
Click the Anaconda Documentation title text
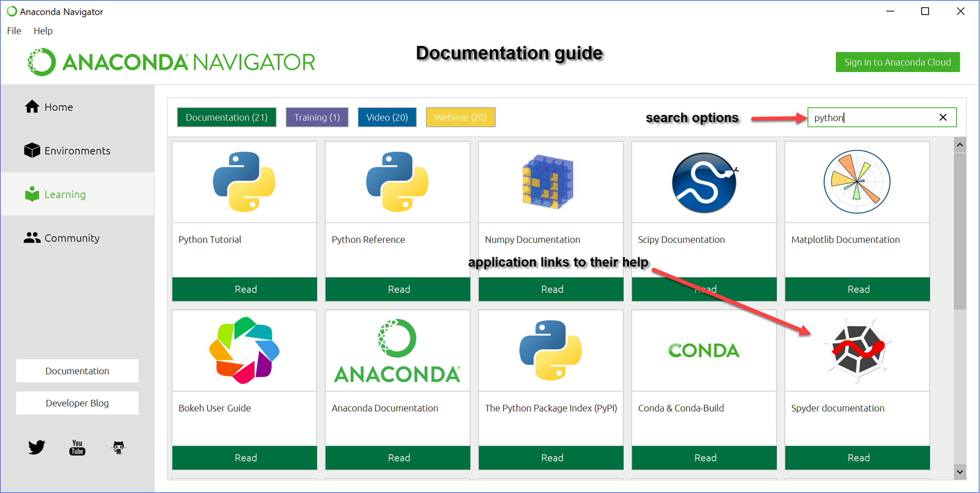click(385, 408)
